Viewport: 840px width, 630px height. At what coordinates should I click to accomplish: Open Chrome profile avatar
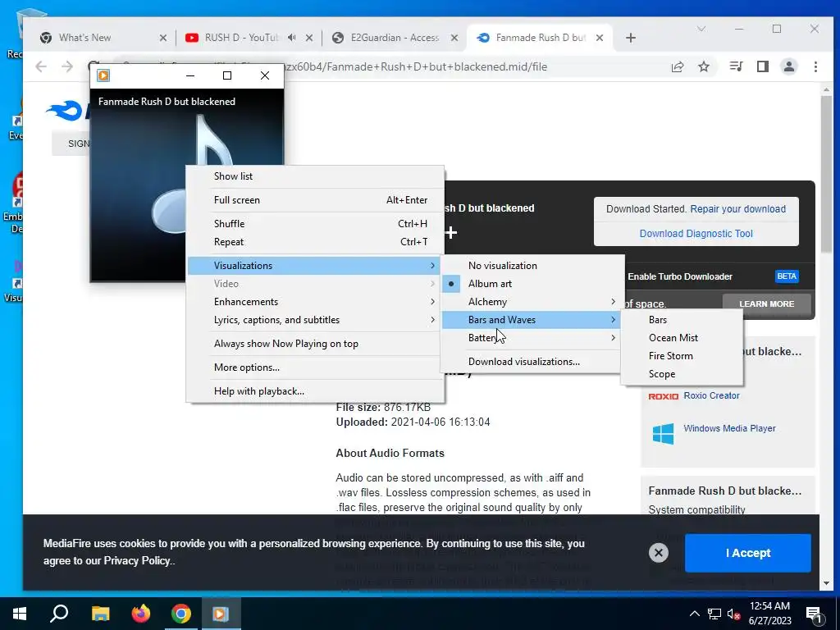(x=789, y=66)
